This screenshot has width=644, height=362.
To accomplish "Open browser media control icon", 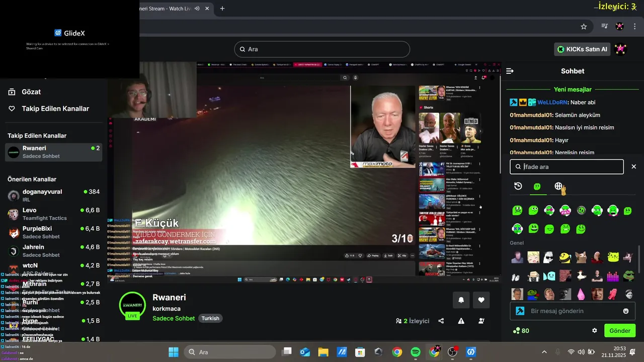I will click(605, 26).
